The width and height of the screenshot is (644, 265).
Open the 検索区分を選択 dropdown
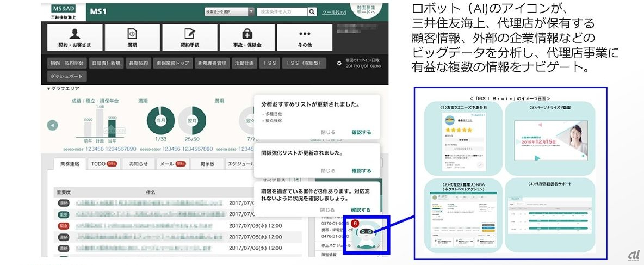(230, 12)
